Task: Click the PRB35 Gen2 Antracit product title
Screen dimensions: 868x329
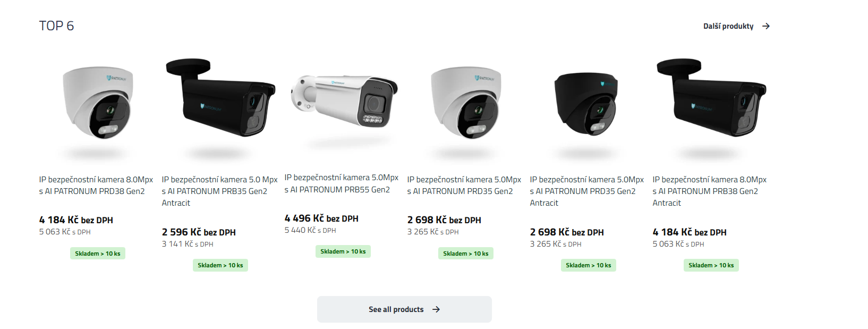Action: click(219, 191)
